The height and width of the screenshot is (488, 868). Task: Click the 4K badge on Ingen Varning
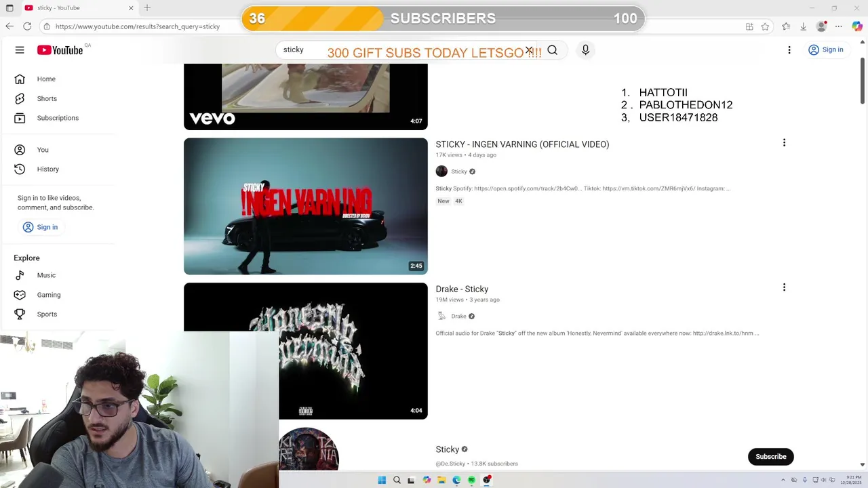pos(458,201)
